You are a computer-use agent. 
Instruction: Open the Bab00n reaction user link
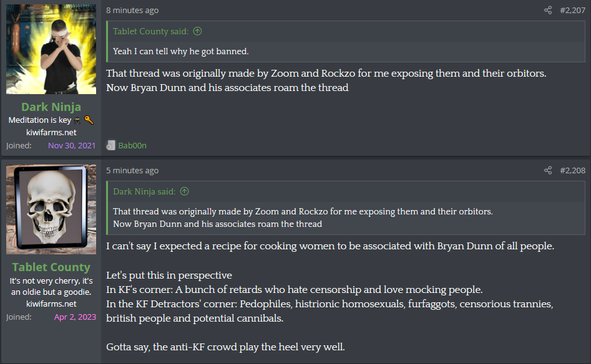coord(132,145)
